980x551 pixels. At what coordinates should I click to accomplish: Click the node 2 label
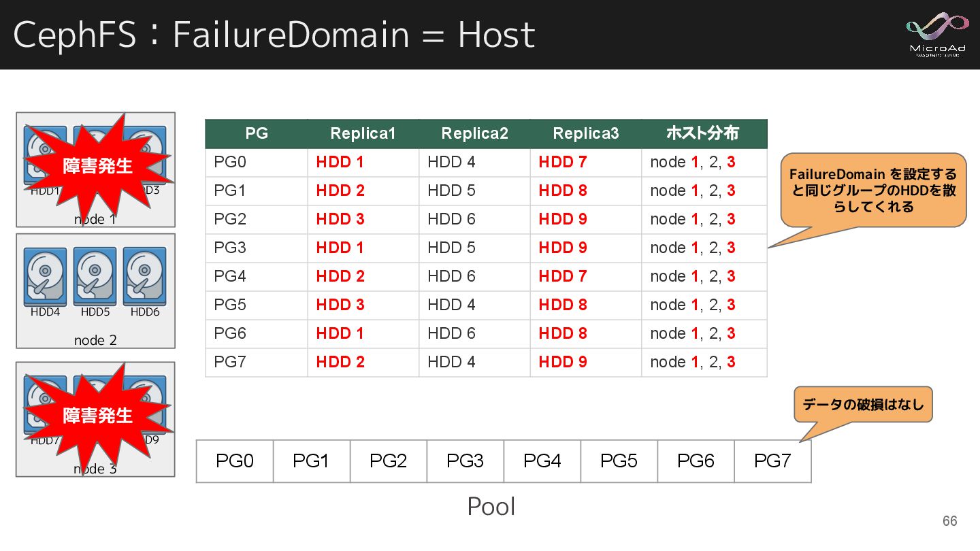click(x=95, y=340)
